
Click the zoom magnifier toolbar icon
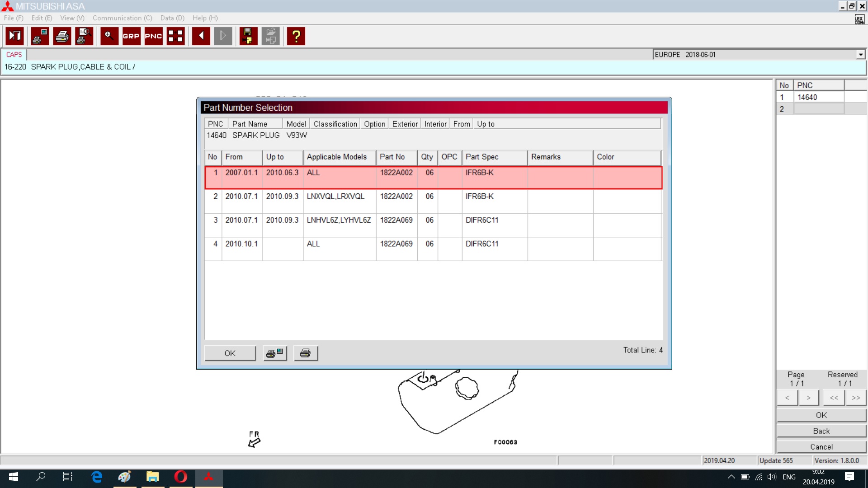[x=109, y=36]
